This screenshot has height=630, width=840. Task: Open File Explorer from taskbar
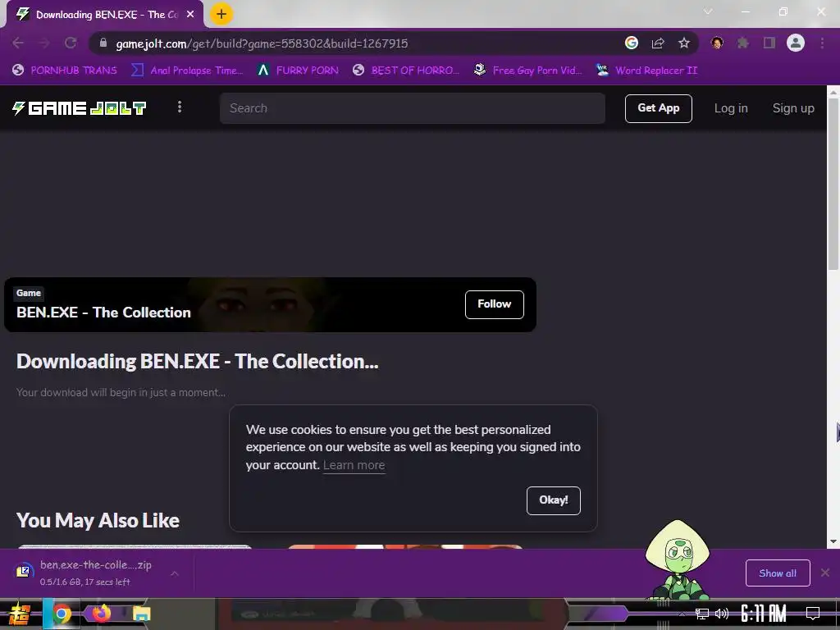(141, 614)
